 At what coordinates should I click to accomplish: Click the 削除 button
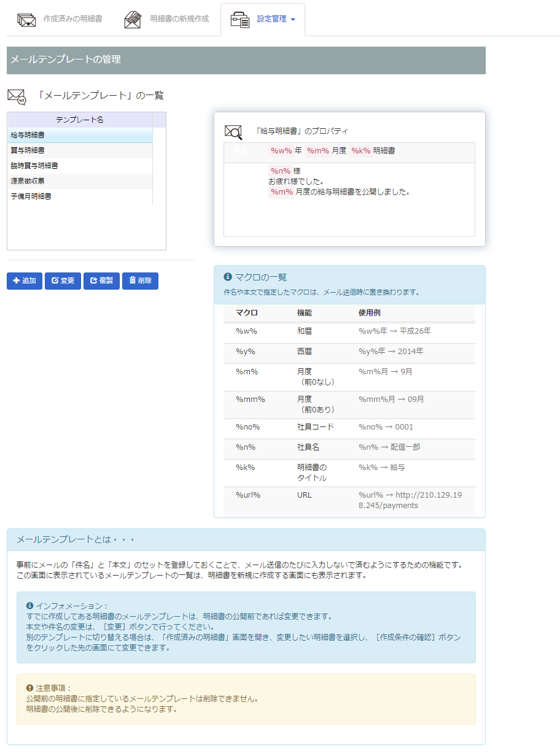pos(140,281)
